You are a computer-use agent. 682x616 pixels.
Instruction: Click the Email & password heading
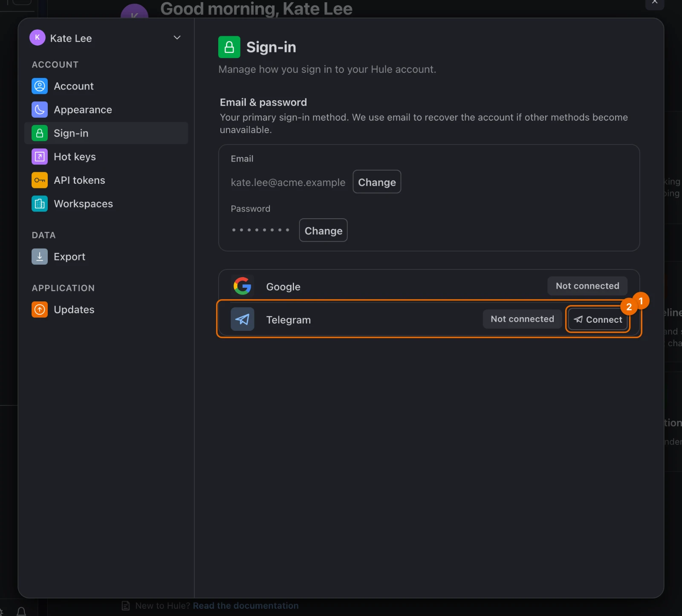coord(263,102)
